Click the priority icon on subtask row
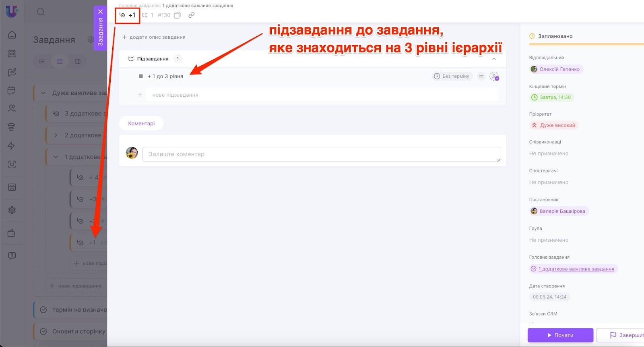The image size is (644, 347). [481, 76]
